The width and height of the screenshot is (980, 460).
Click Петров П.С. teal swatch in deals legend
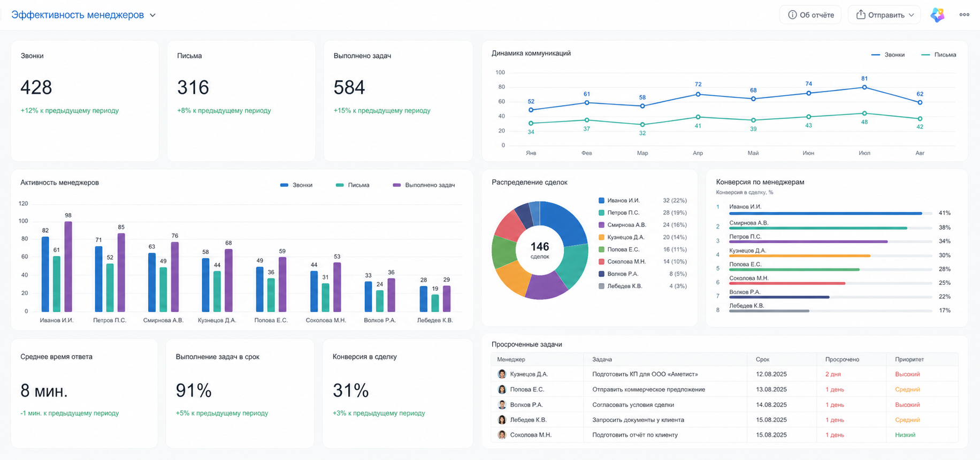coord(601,213)
